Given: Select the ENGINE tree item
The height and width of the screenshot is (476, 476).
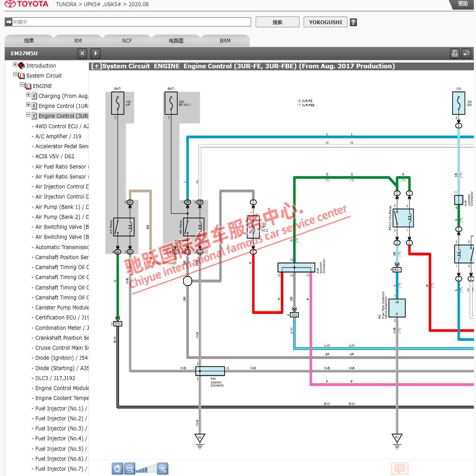Looking at the screenshot, I should [x=42, y=86].
